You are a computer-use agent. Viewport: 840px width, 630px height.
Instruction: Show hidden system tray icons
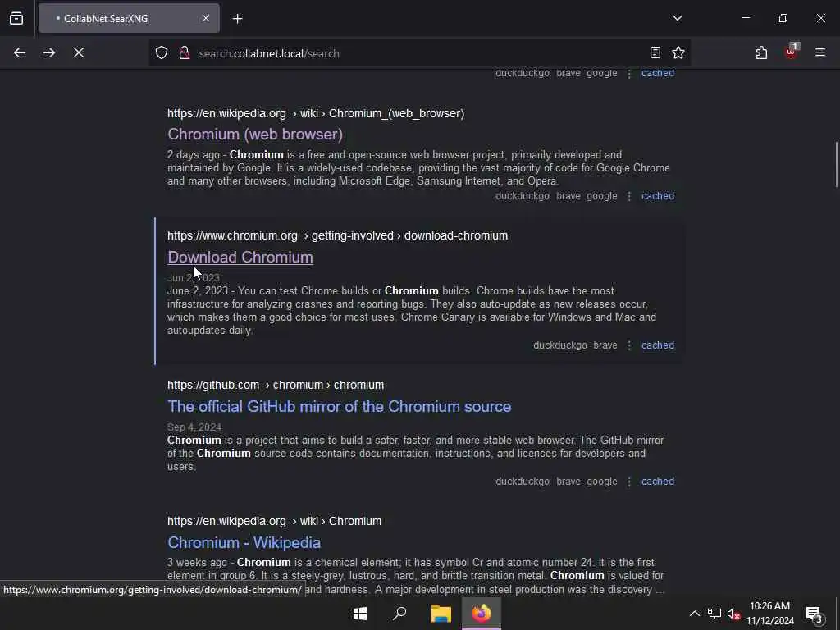click(694, 614)
